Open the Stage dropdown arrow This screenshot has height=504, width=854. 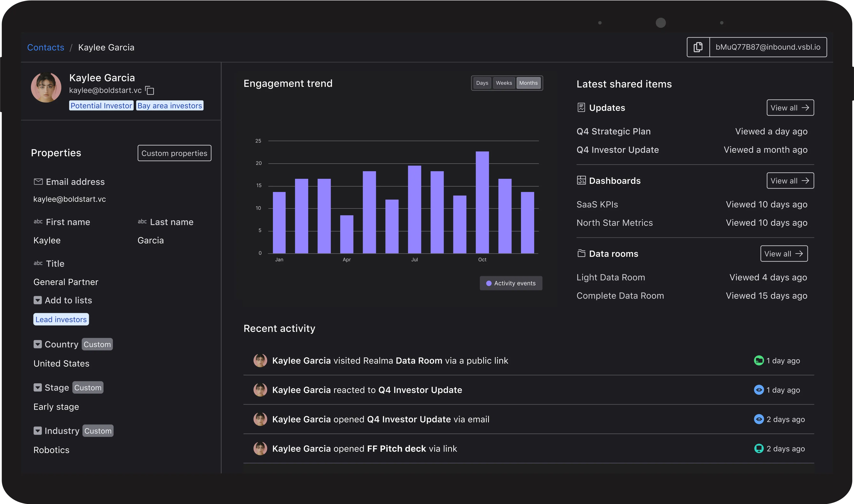38,388
